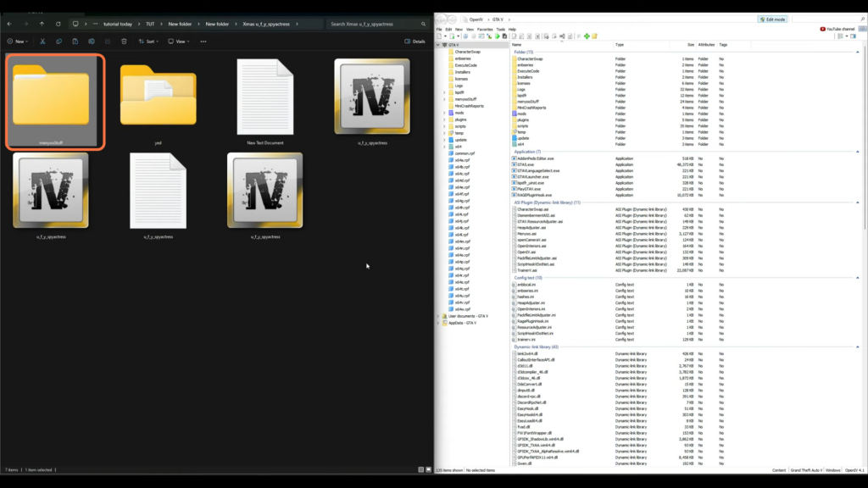
Task: Open the Help menu in OpenIV
Action: click(512, 30)
